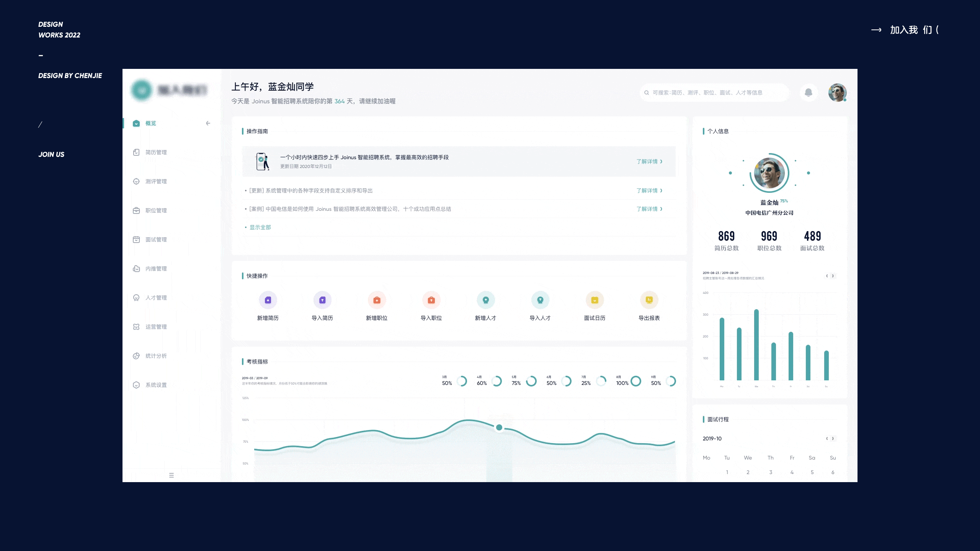
Task: Click the 新增职位 quick action icon
Action: pos(377,300)
